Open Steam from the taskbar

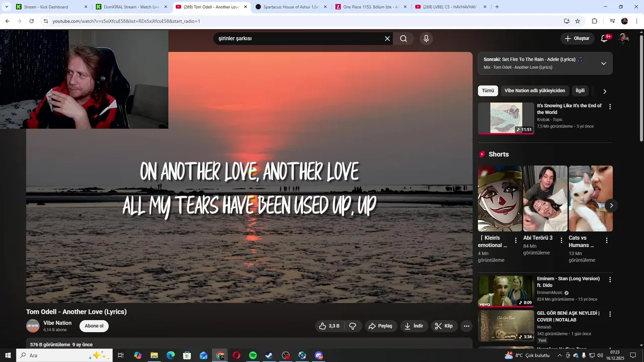[x=269, y=355]
